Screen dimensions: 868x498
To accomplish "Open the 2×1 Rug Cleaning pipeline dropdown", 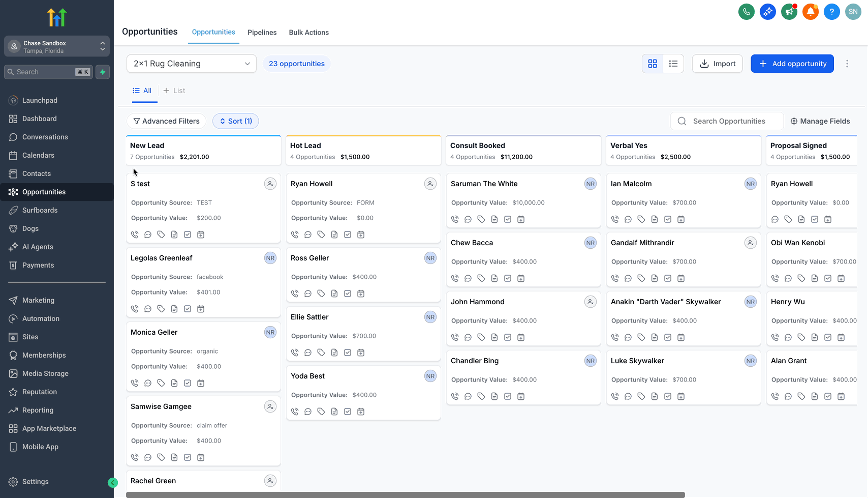I will coord(191,64).
